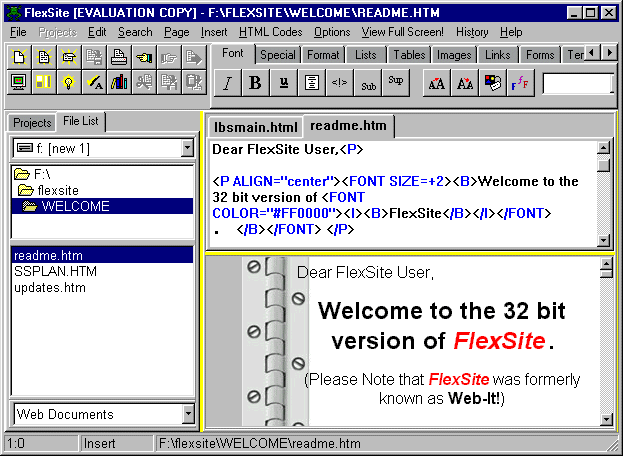The height and width of the screenshot is (456, 623).
Task: Open the File menu
Action: pos(18,32)
